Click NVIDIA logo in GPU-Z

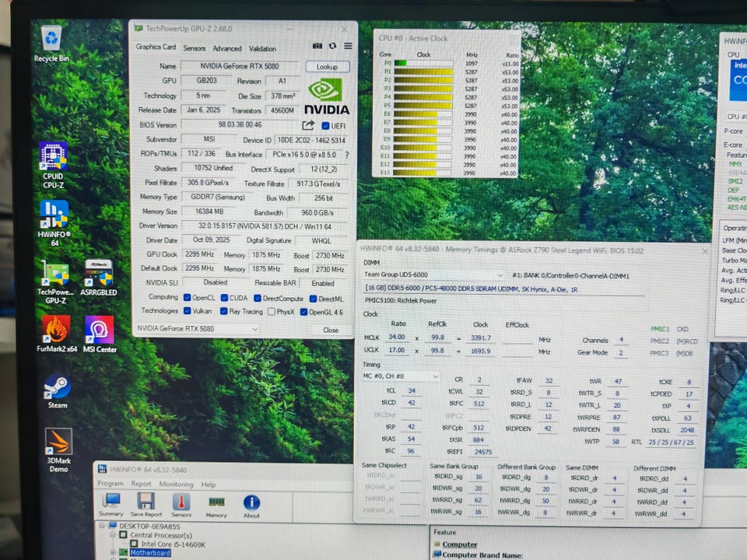(x=326, y=97)
